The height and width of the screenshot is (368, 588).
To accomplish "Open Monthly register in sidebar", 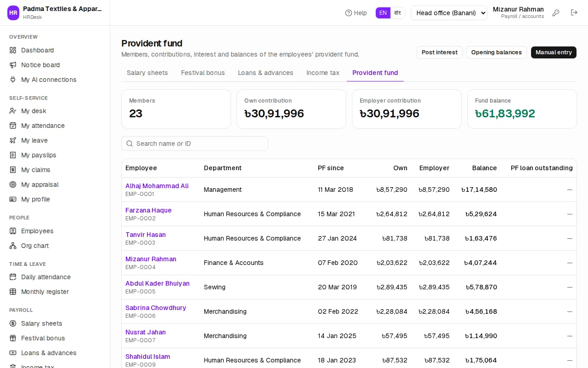I will 55,292.
